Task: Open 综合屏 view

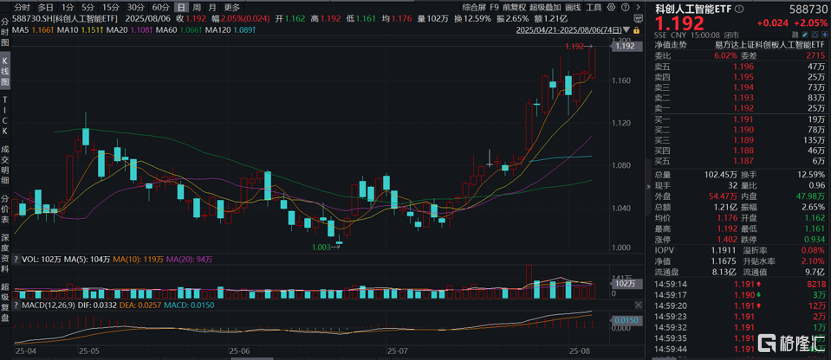Action: click(474, 7)
